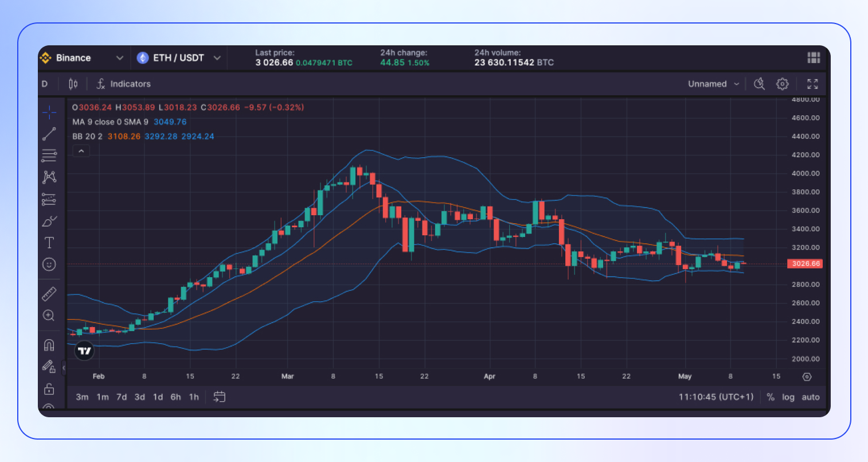Select the ruler measure tool
This screenshot has height=462, width=868.
pyautogui.click(x=49, y=294)
